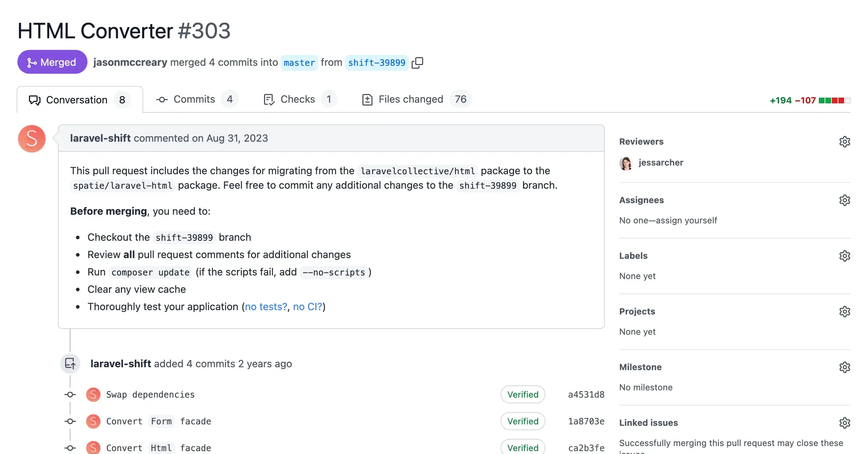868x454 pixels.
Task: Open the Reviewers settings gear
Action: point(845,141)
